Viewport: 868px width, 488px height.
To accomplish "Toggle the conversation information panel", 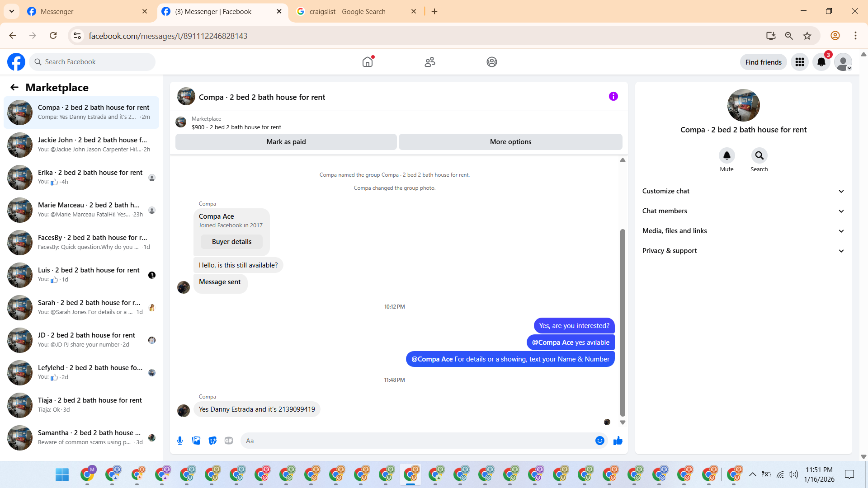I will coord(613,96).
